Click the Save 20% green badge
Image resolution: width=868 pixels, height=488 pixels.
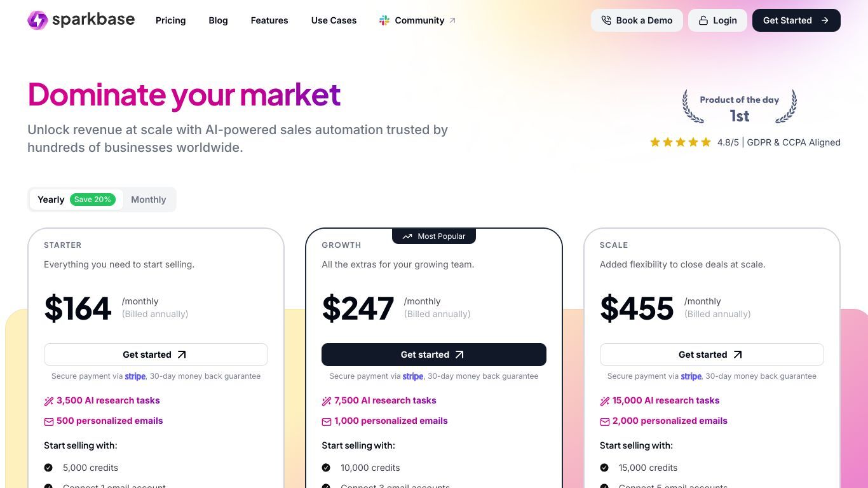pyautogui.click(x=93, y=200)
